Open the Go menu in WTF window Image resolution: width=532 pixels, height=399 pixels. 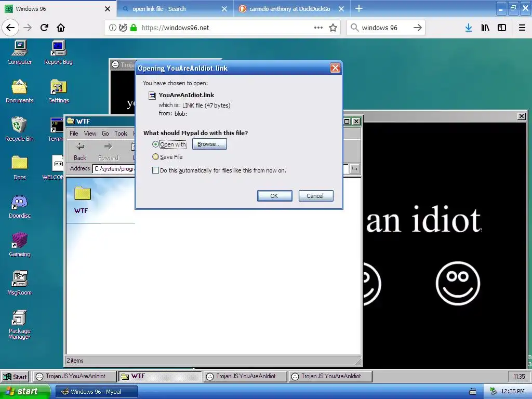tap(105, 134)
